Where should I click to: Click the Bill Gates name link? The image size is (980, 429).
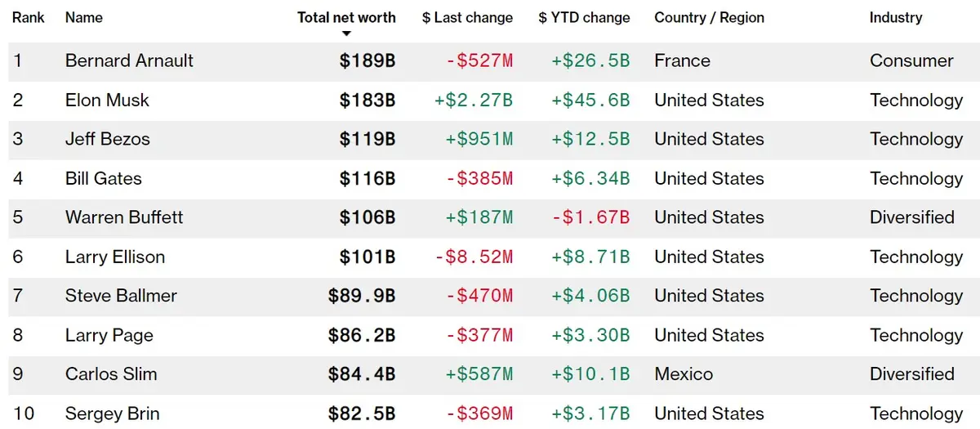coord(104,178)
